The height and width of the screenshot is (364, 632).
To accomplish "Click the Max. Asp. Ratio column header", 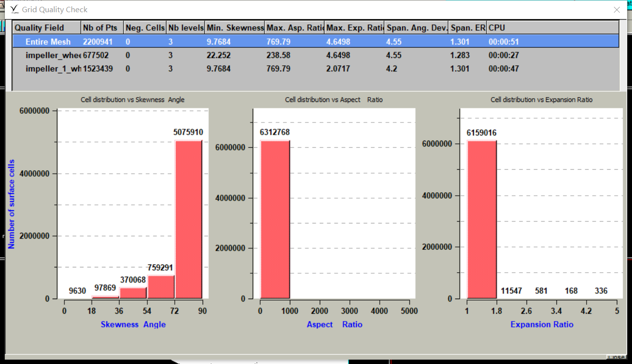I will [x=295, y=28].
